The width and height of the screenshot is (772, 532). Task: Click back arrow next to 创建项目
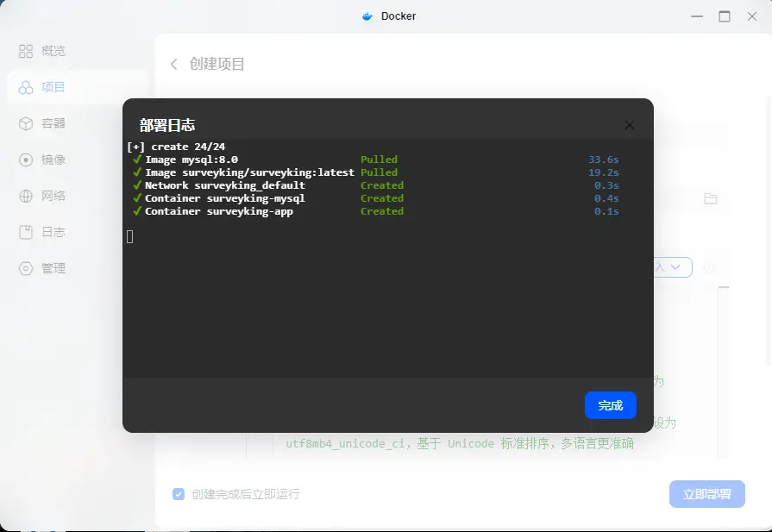pos(173,64)
